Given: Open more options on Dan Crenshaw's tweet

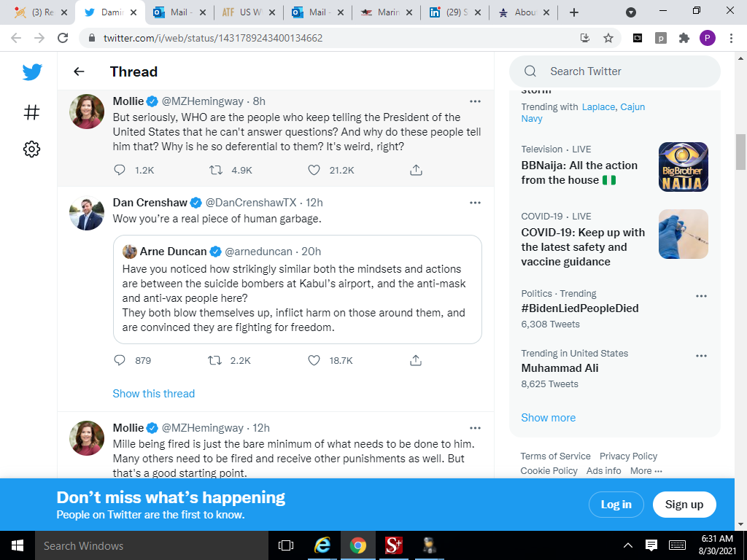Looking at the screenshot, I should tap(475, 203).
